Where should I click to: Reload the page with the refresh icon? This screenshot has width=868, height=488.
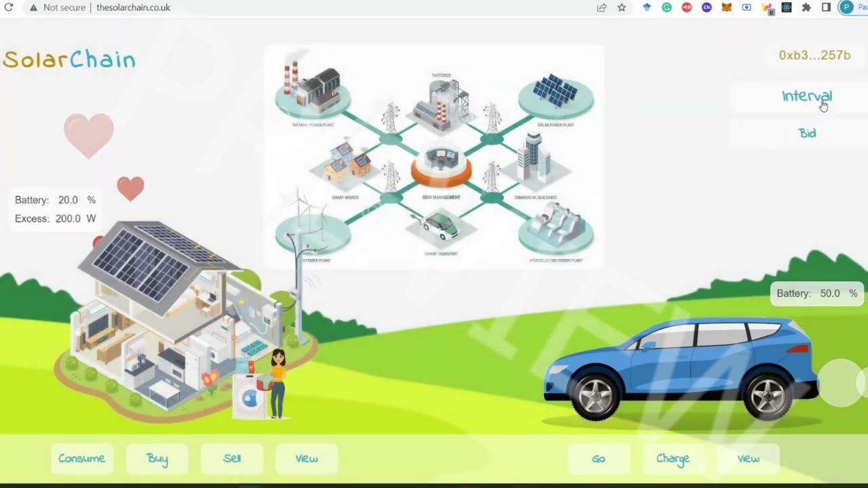8,7
